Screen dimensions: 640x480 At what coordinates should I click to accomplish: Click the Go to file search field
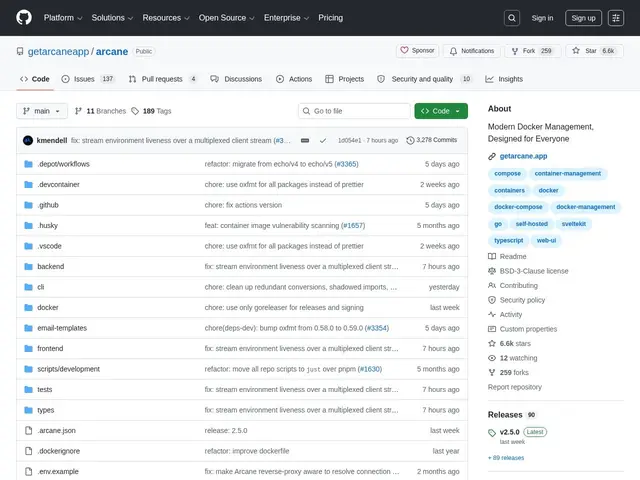coord(354,111)
